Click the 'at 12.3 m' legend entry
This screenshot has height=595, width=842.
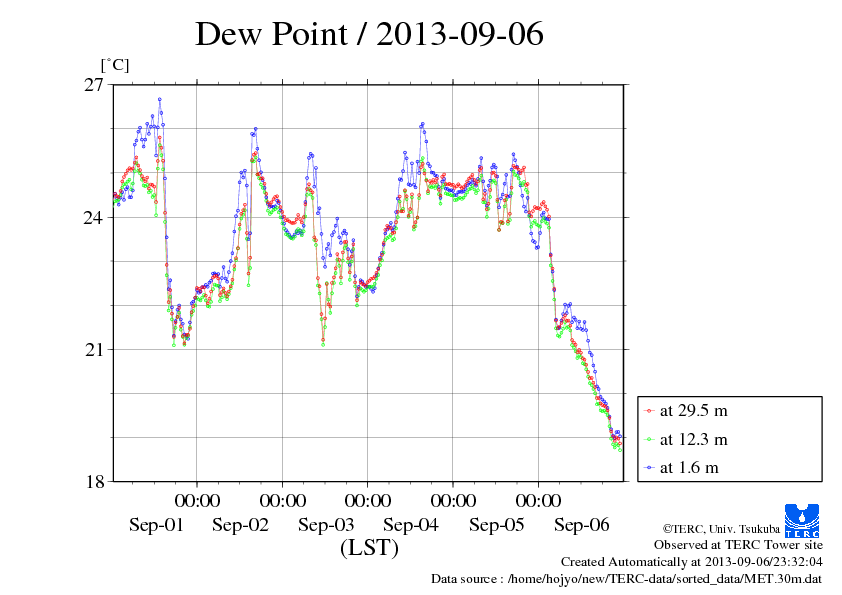coord(694,440)
